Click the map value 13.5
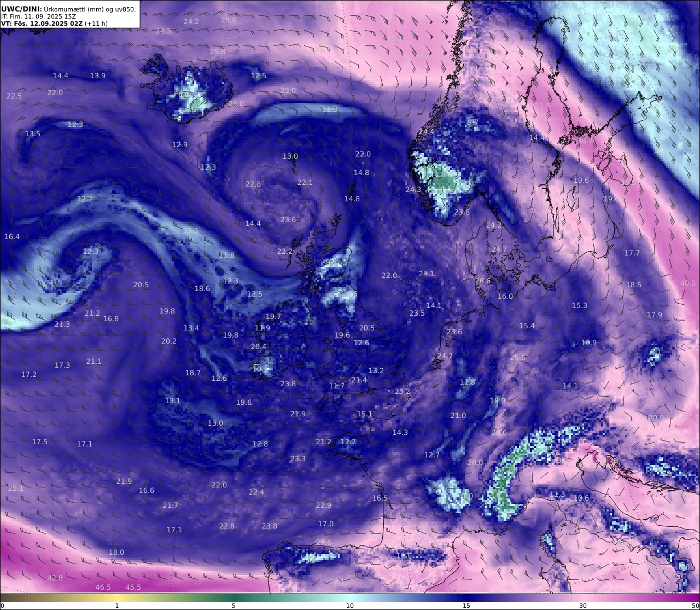This screenshot has width=700, height=610. [x=33, y=134]
